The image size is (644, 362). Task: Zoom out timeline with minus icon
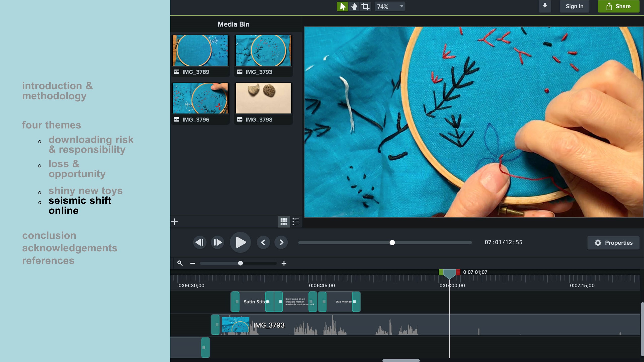click(x=193, y=263)
